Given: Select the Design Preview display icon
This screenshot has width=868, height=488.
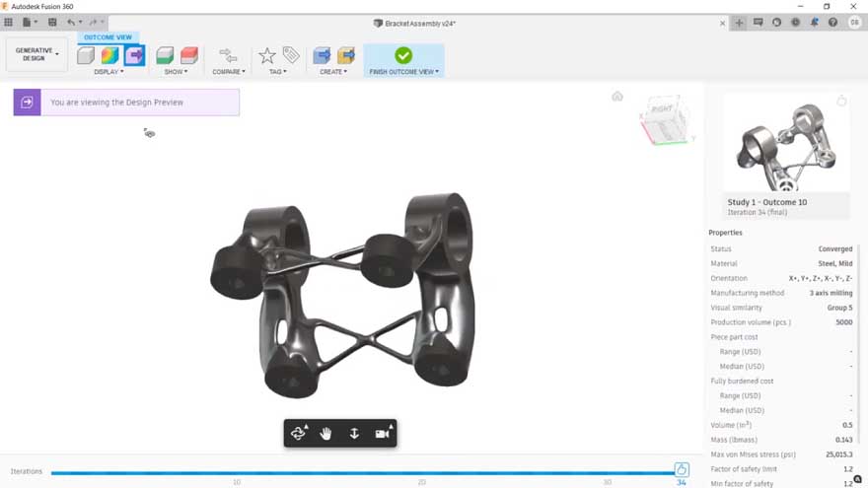Looking at the screenshot, I should point(134,55).
